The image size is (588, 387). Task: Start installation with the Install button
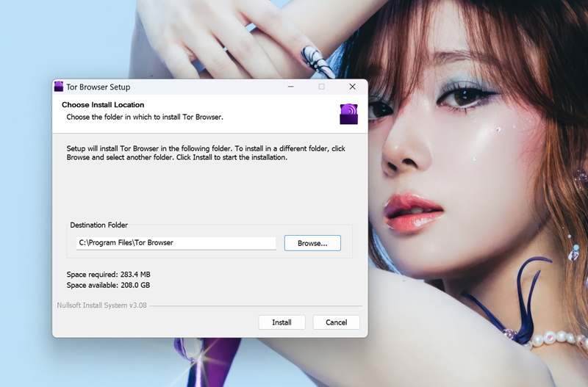pos(282,322)
